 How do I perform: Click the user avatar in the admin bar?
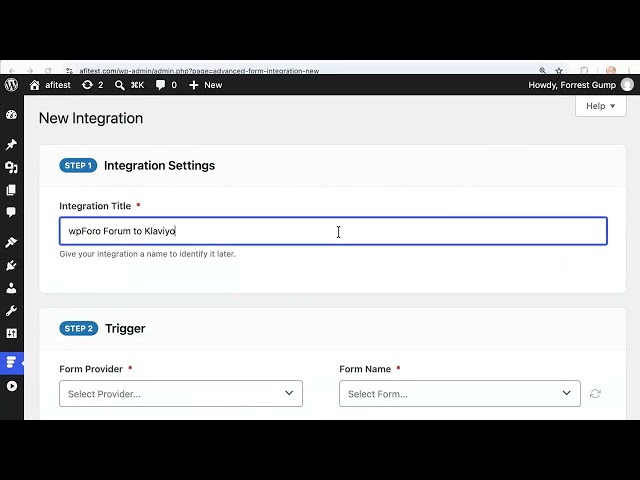tap(627, 85)
